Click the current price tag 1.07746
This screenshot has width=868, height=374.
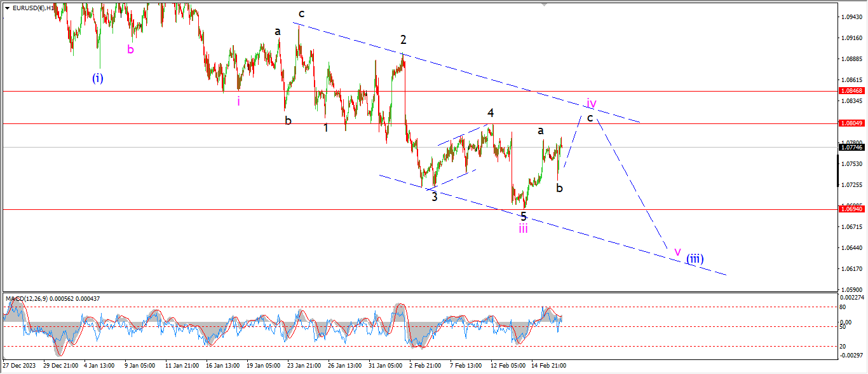tap(851, 147)
